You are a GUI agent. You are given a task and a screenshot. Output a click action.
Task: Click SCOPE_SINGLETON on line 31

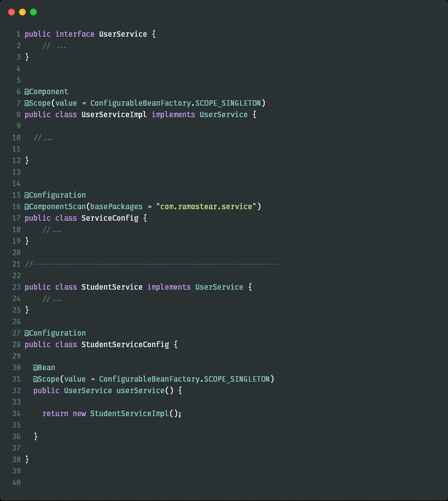click(x=237, y=379)
